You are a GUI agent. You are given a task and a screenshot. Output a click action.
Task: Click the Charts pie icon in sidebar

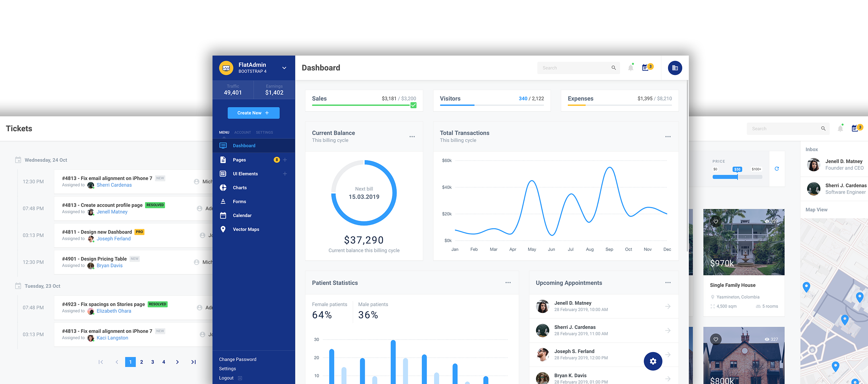pyautogui.click(x=223, y=187)
